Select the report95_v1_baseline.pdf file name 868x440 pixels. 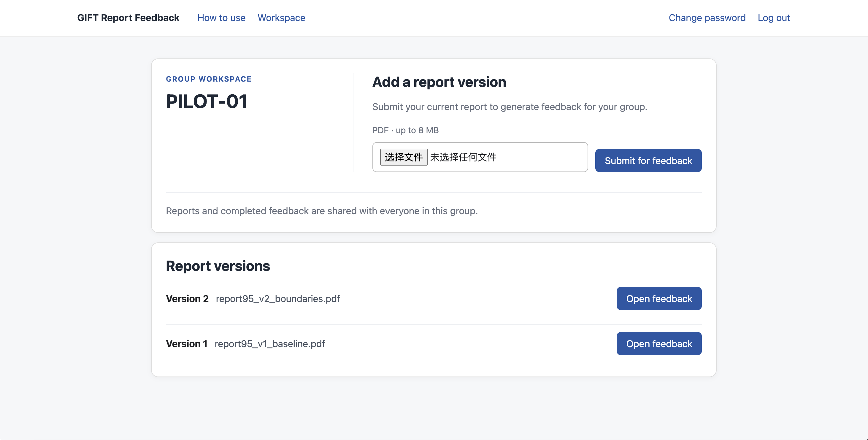[x=269, y=344]
